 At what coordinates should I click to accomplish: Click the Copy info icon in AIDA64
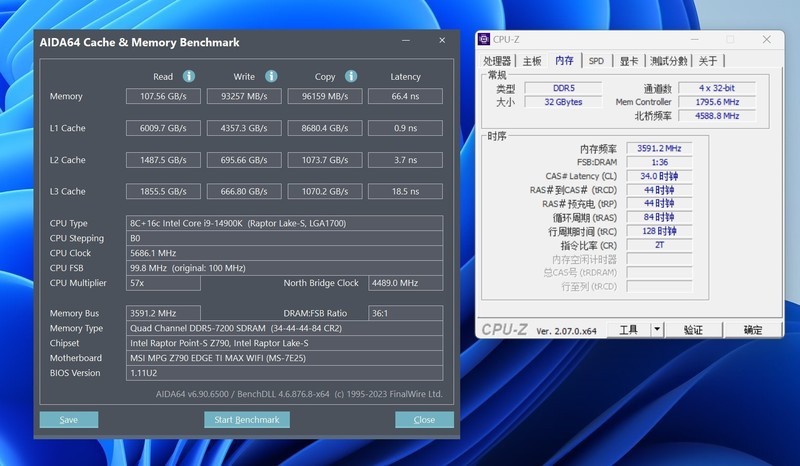pos(351,76)
